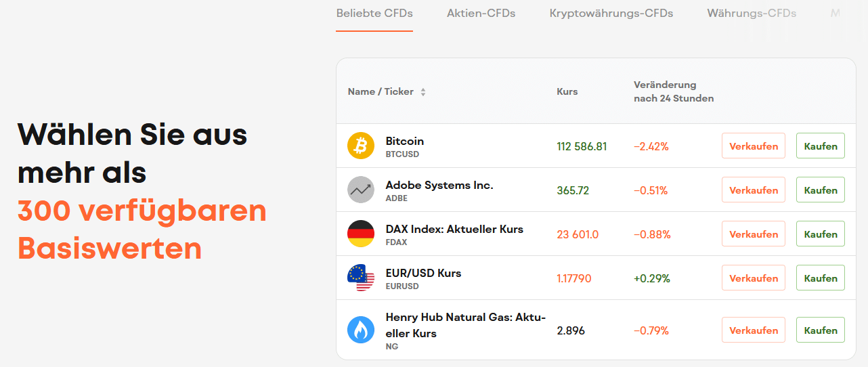
Task: Click Kaufen for Henry Hub Natural Gas
Action: tap(821, 330)
